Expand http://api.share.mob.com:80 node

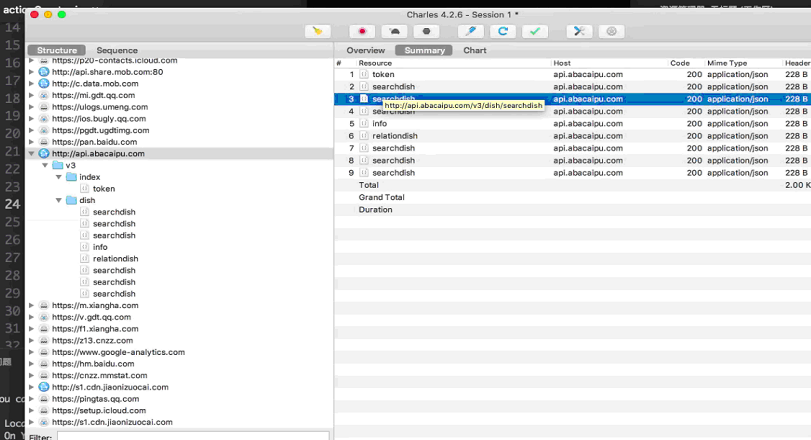tap(32, 72)
